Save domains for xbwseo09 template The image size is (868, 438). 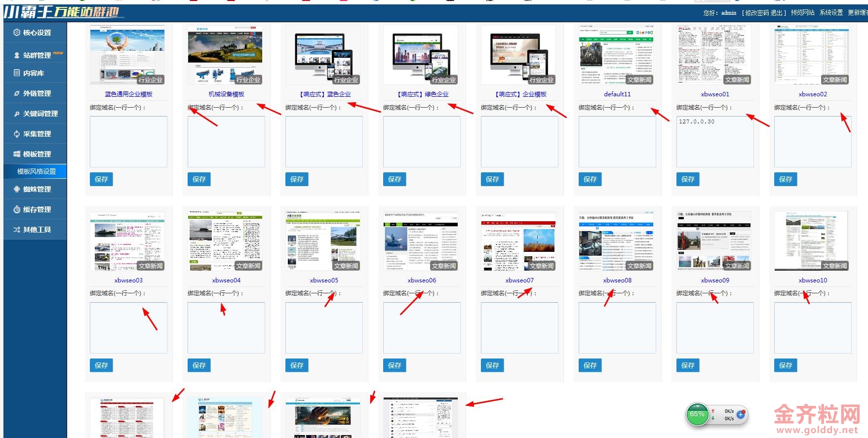click(x=688, y=365)
